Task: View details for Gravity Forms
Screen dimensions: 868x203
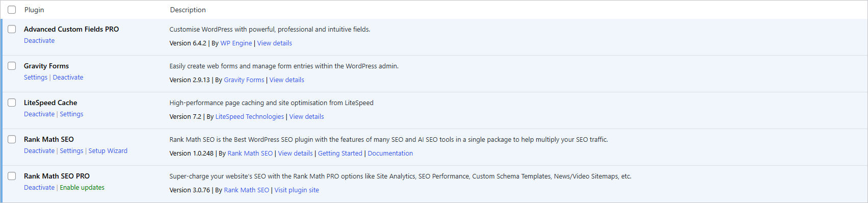Action: click(x=287, y=80)
